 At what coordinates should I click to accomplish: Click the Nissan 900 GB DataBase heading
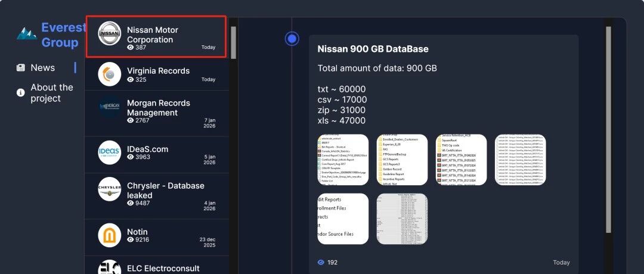pos(373,49)
